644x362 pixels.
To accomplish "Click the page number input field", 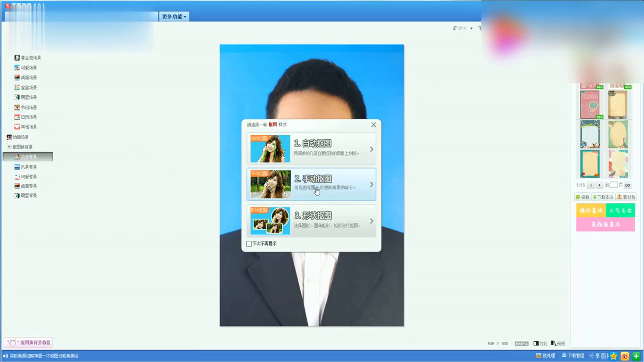I will tap(613, 185).
